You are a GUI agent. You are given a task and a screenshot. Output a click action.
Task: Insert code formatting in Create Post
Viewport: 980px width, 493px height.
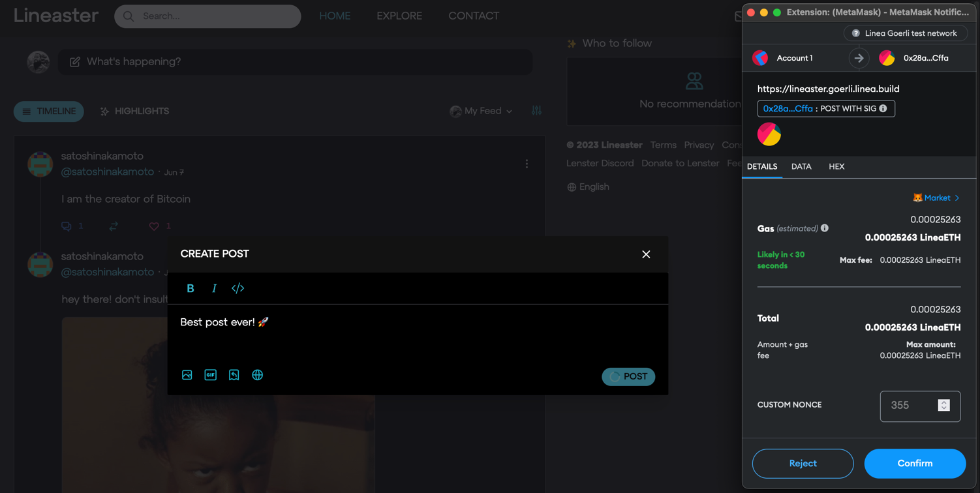pyautogui.click(x=237, y=288)
